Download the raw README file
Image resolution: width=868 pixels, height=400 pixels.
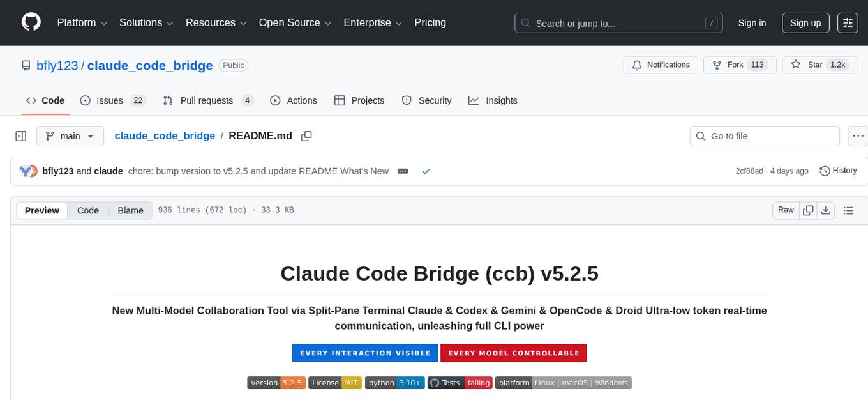click(825, 210)
